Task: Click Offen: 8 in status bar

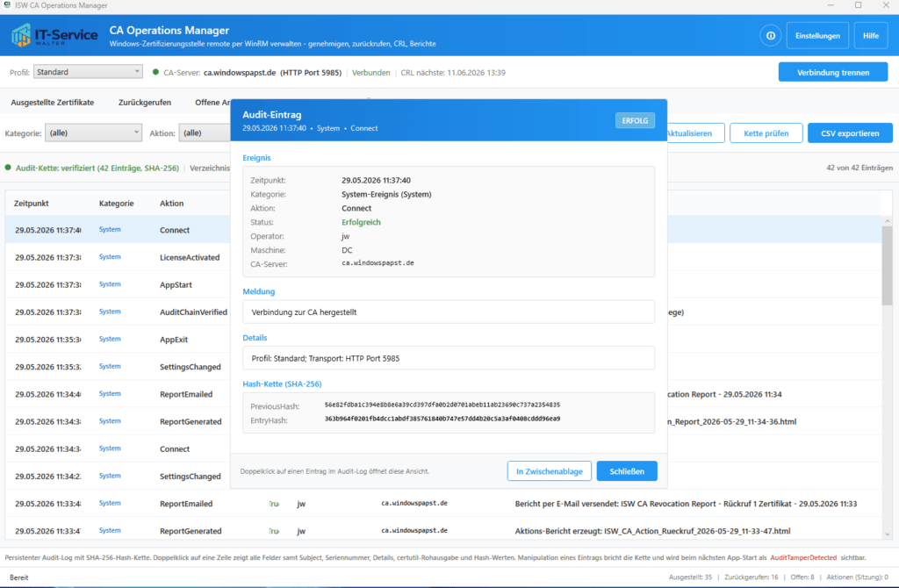Action: tap(802, 577)
